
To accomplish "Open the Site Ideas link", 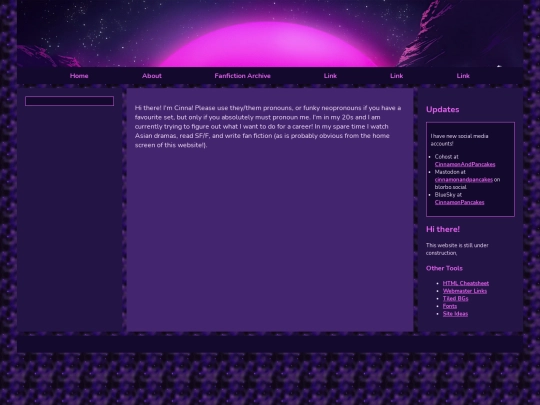I will (x=455, y=313).
